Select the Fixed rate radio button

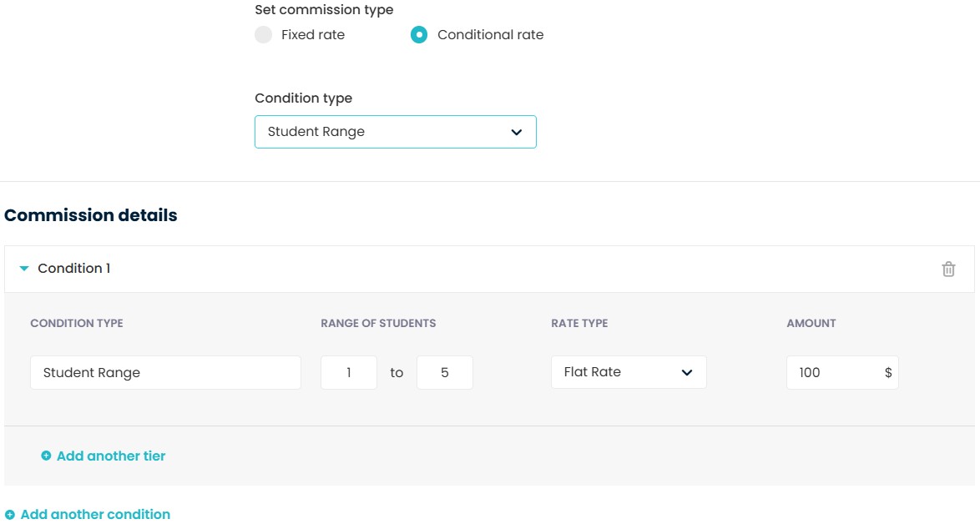pos(264,35)
